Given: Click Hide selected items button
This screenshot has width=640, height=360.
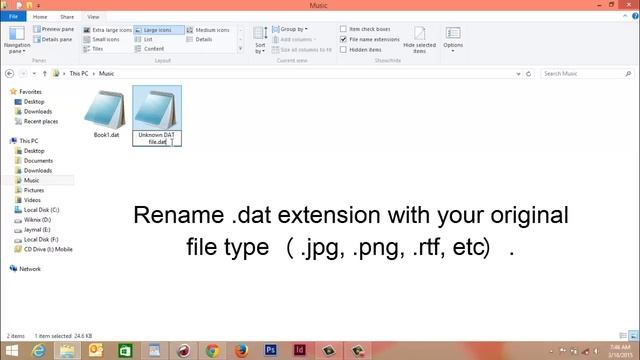Looking at the screenshot, I should click(419, 40).
